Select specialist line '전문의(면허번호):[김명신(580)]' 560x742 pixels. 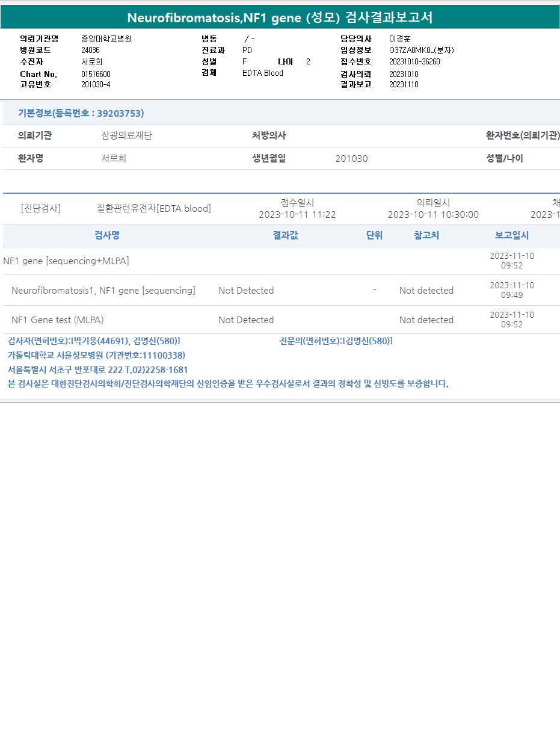[x=336, y=341]
